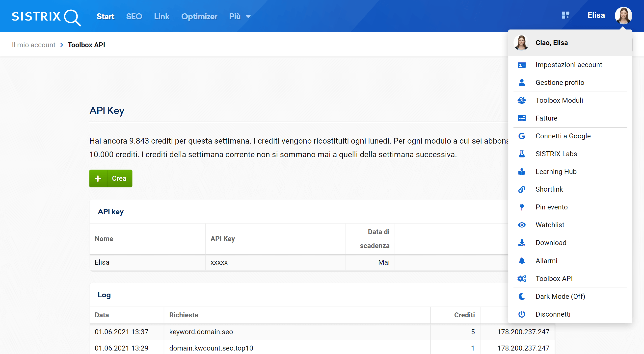Open the Optimizer navigation tab

coord(199,17)
